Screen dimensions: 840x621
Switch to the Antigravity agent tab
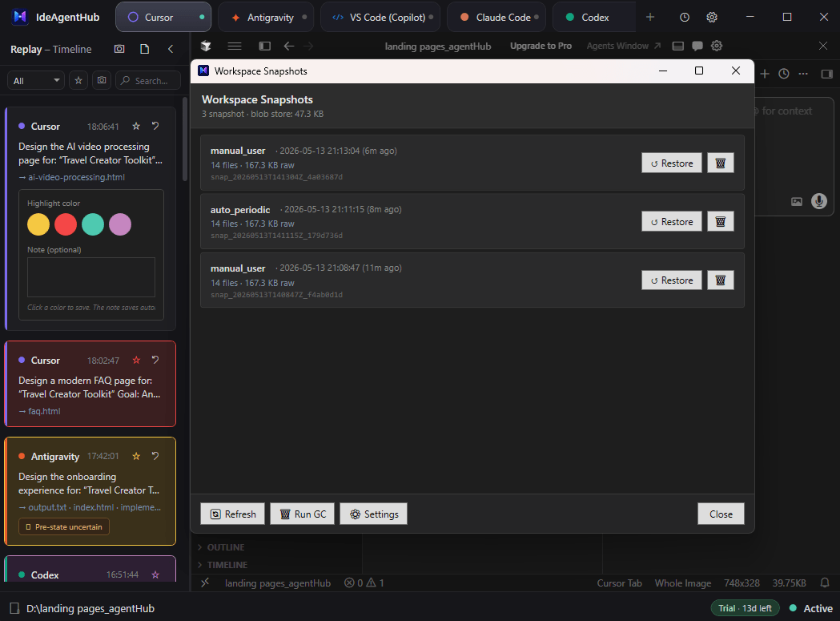pyautogui.click(x=267, y=17)
